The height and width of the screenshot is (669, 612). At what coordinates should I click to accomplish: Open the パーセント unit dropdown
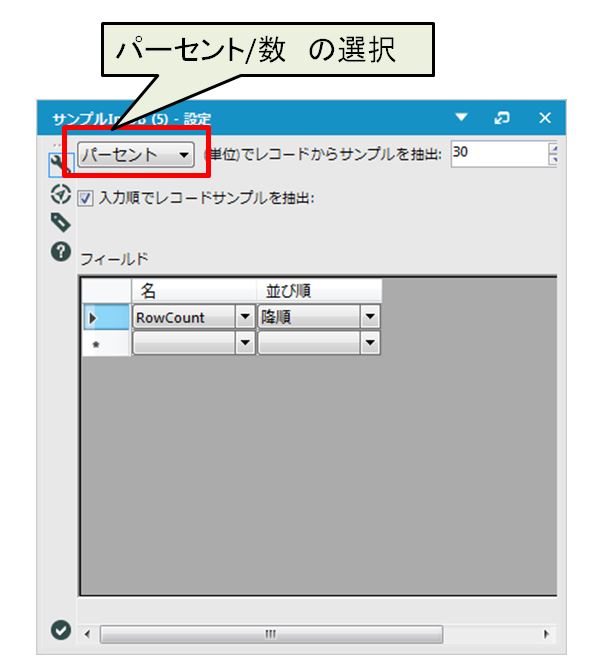[x=135, y=155]
